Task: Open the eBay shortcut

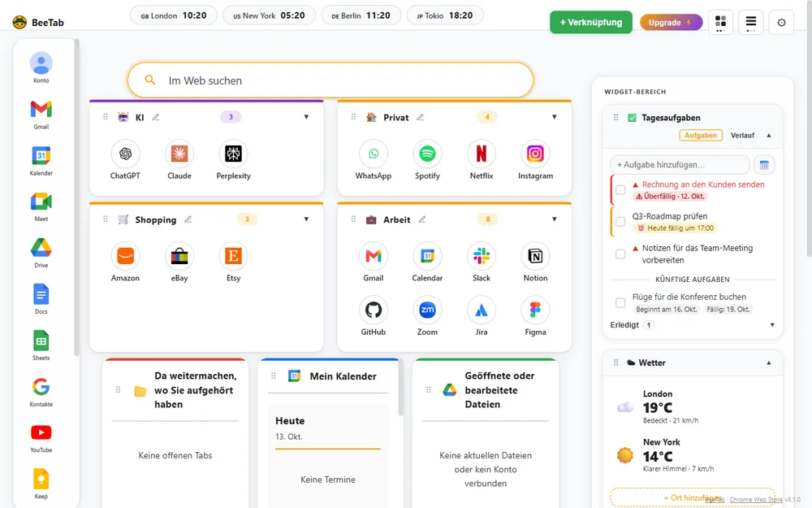Action: point(179,256)
